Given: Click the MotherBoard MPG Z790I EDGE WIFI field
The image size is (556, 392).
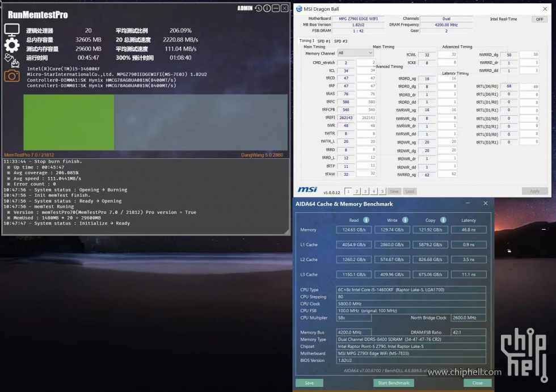Looking at the screenshot, I should click(358, 19).
